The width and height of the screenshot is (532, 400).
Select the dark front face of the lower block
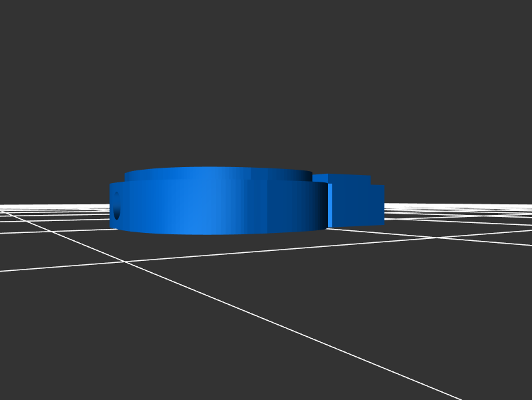pyautogui.click(x=358, y=205)
